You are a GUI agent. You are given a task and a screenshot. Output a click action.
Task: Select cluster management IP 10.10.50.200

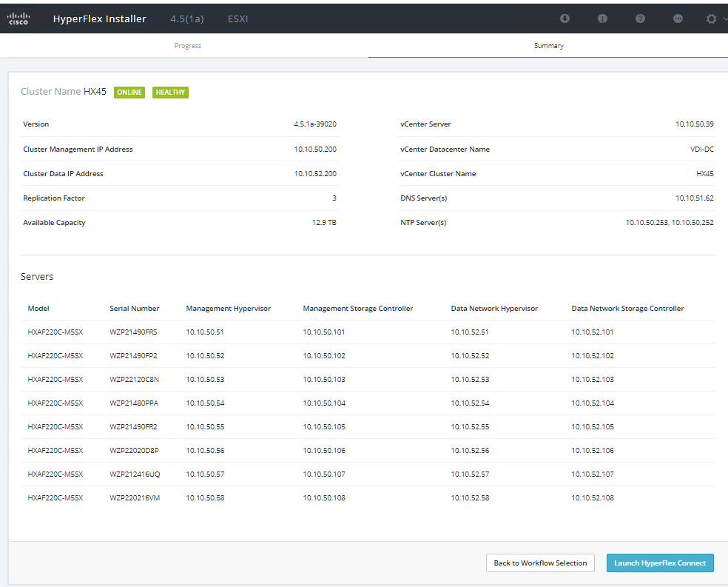tap(315, 149)
